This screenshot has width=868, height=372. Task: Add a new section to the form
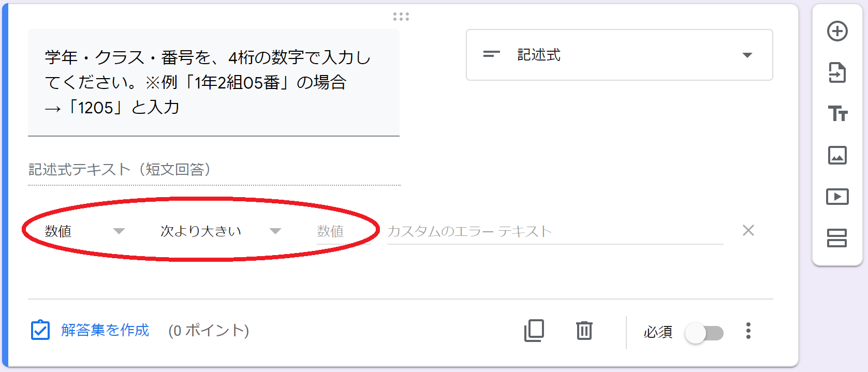pyautogui.click(x=837, y=238)
